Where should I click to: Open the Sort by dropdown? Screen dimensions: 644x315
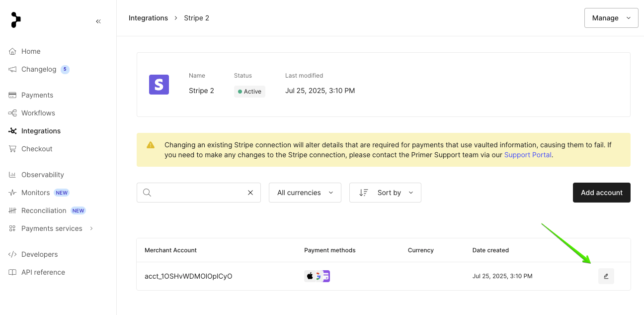tap(385, 193)
